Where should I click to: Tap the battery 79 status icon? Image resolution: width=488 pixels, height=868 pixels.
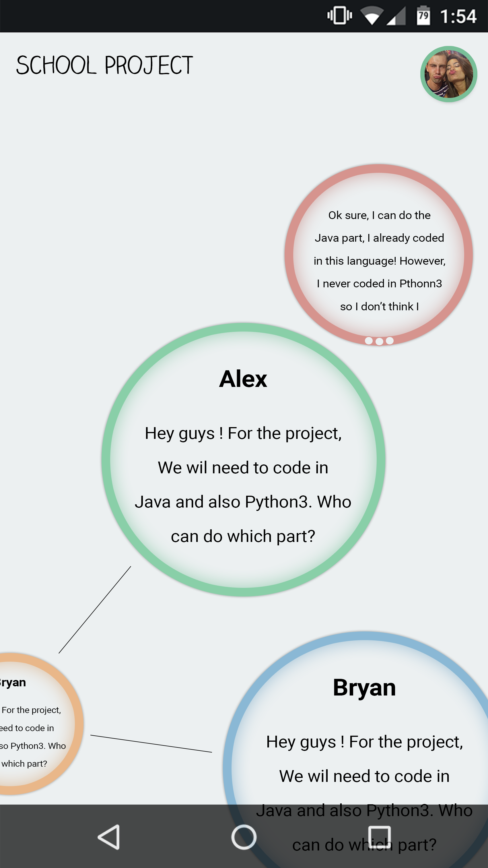423,15
